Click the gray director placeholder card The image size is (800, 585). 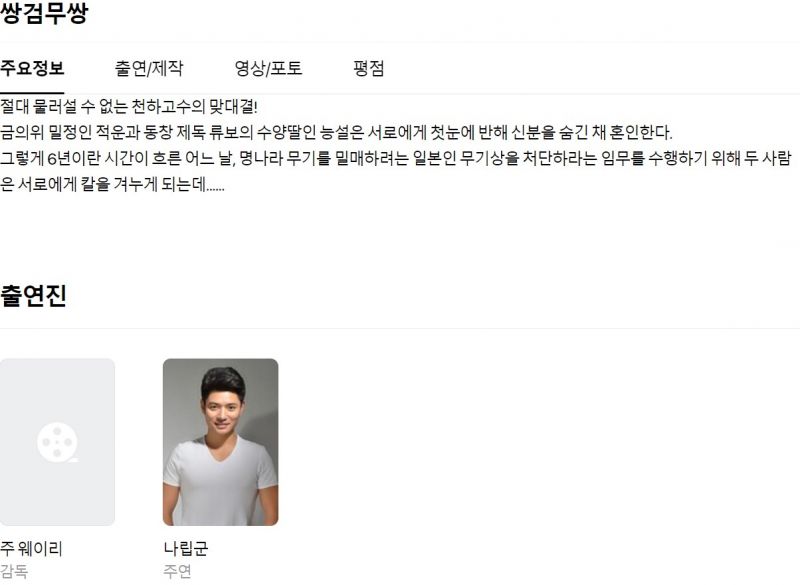[x=57, y=442]
